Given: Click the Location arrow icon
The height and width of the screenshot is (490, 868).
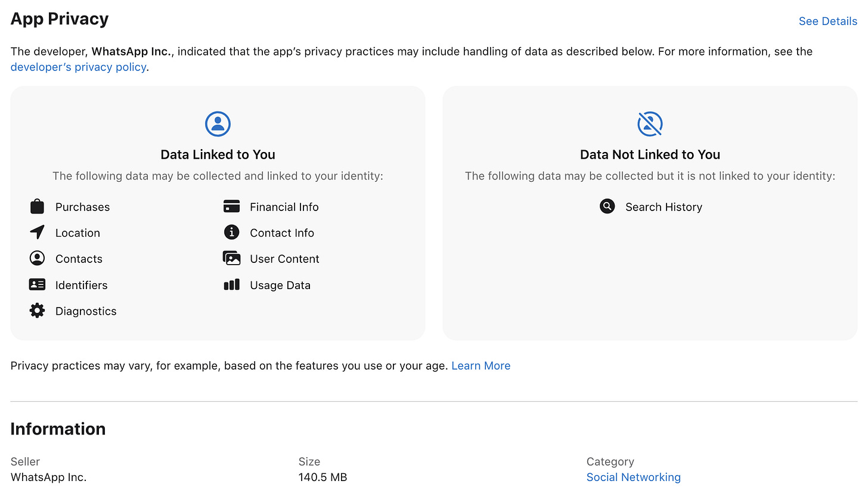Looking at the screenshot, I should pyautogui.click(x=37, y=232).
